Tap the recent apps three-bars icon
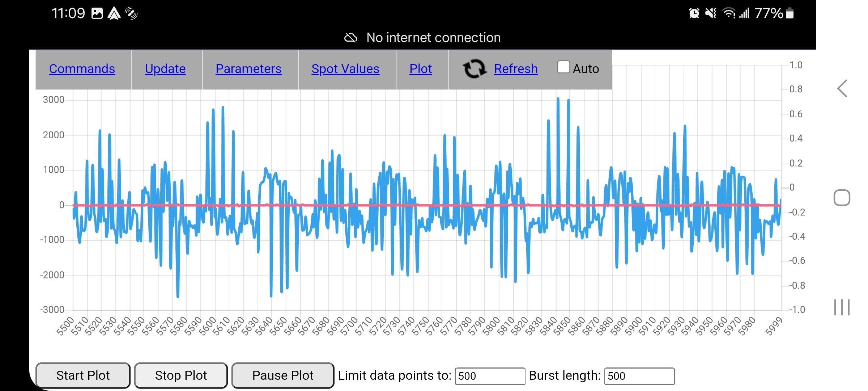Image resolution: width=868 pixels, height=391 pixels. tap(842, 307)
